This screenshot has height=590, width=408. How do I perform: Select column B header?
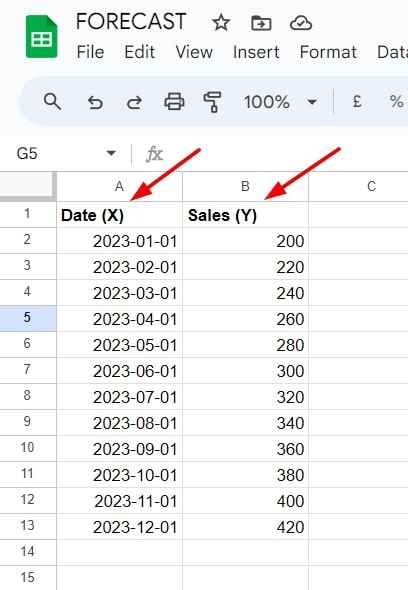click(245, 186)
